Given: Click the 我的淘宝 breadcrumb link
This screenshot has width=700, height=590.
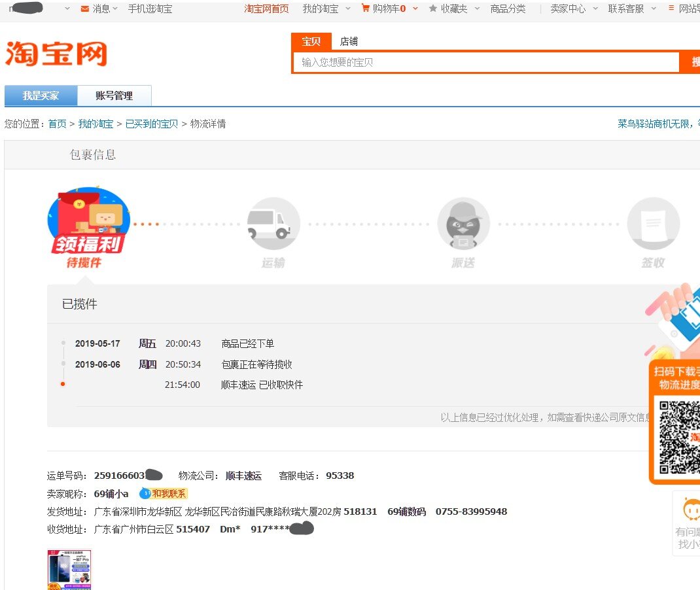Looking at the screenshot, I should click(x=96, y=124).
